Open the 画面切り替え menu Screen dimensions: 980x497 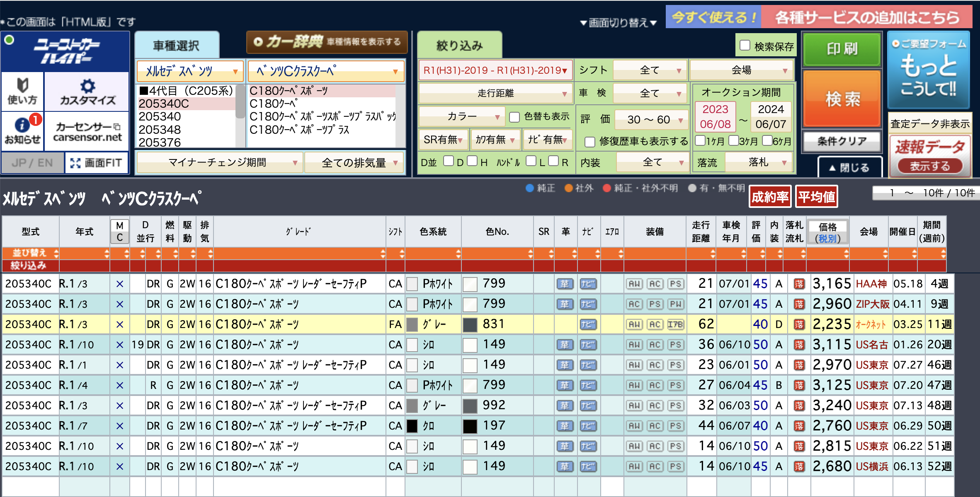[618, 22]
